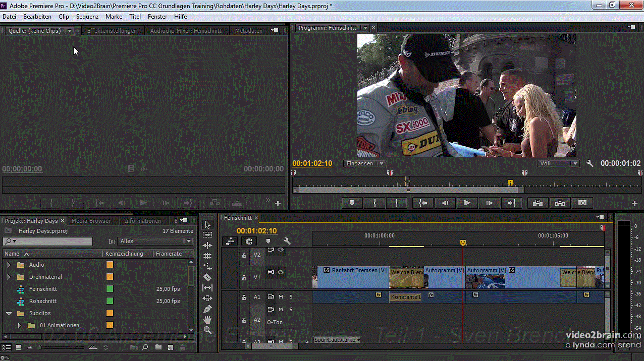The width and height of the screenshot is (644, 361).
Task: Open the Datei menu
Action: click(x=9, y=17)
